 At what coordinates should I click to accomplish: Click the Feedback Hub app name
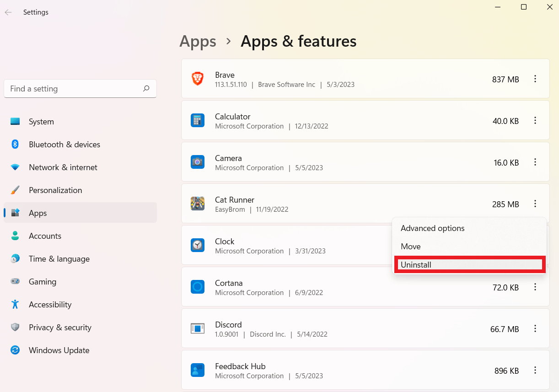pyautogui.click(x=240, y=366)
